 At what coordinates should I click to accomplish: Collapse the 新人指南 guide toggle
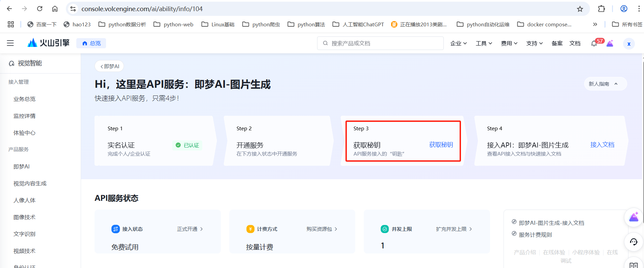605,84
